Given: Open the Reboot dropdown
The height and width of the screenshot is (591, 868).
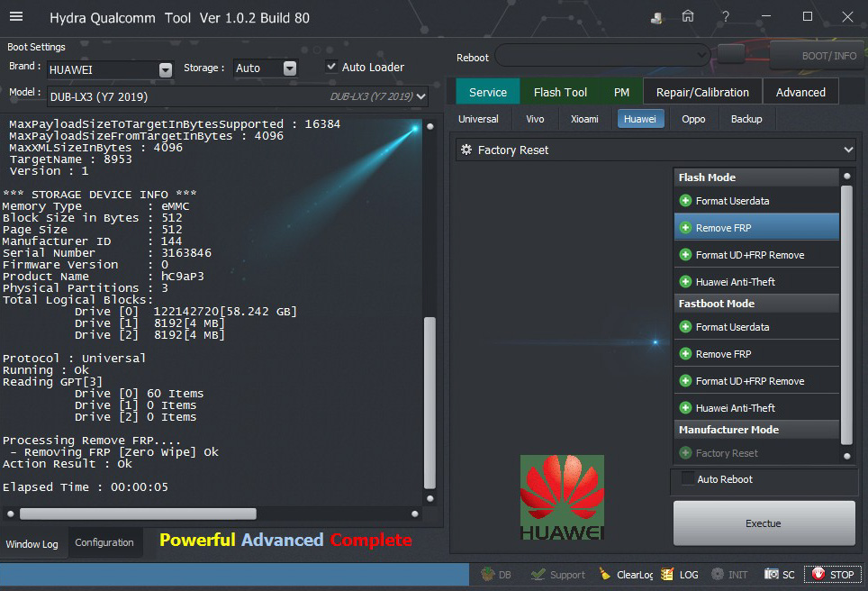Looking at the screenshot, I should click(602, 55).
